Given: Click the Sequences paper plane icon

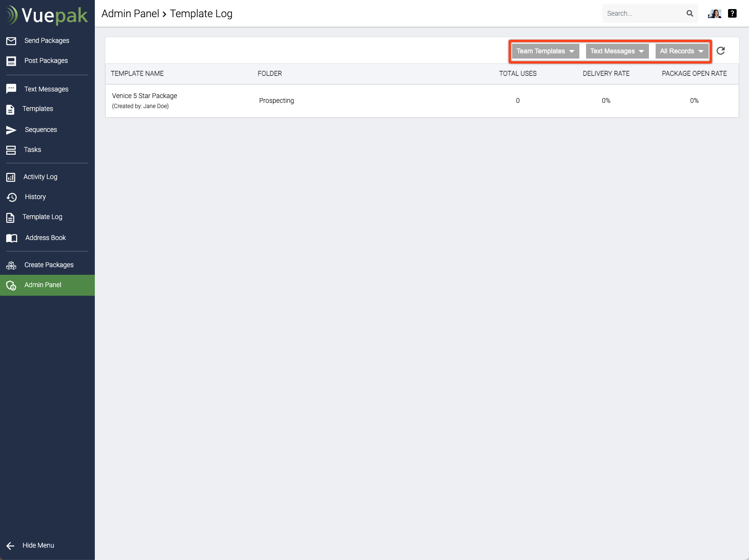Looking at the screenshot, I should [x=11, y=130].
